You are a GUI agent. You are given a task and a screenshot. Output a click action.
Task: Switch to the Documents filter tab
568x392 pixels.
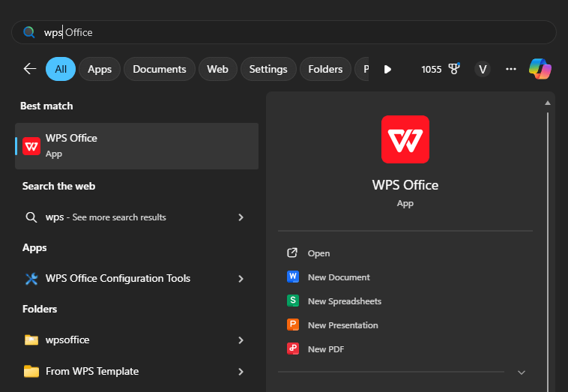pyautogui.click(x=160, y=69)
